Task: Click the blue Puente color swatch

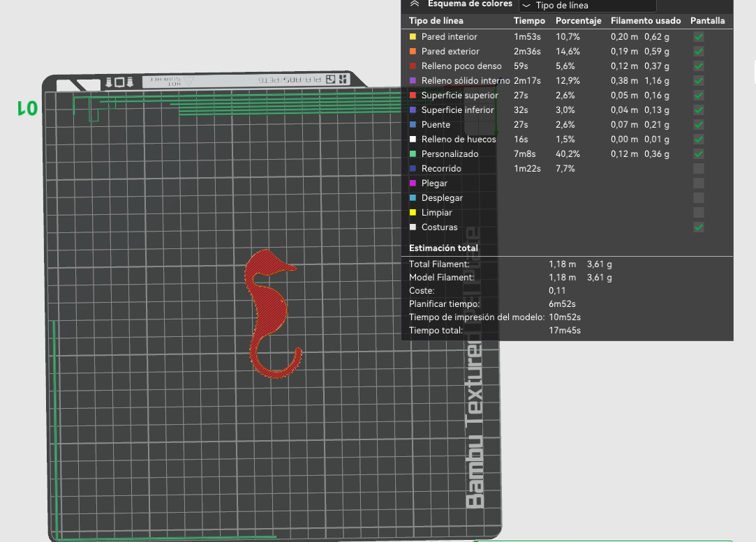Action: (x=413, y=124)
